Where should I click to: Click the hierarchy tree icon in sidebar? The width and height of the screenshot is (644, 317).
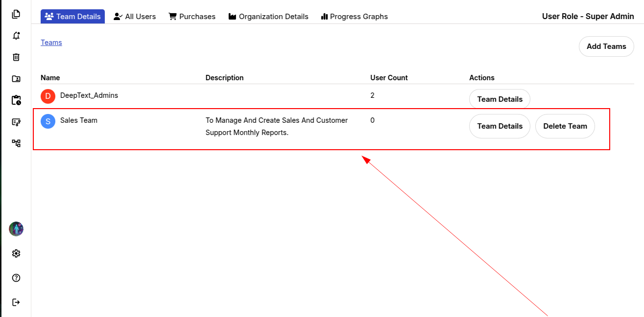tap(16, 143)
